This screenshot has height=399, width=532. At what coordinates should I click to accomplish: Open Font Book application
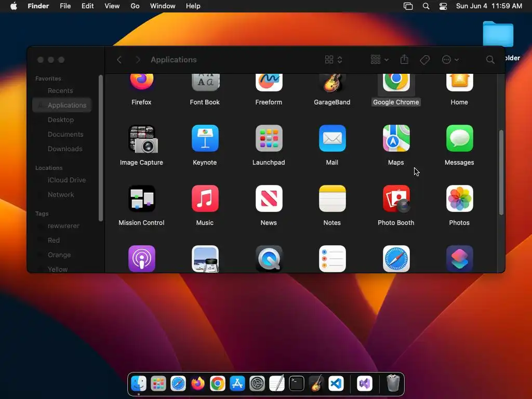(x=205, y=83)
